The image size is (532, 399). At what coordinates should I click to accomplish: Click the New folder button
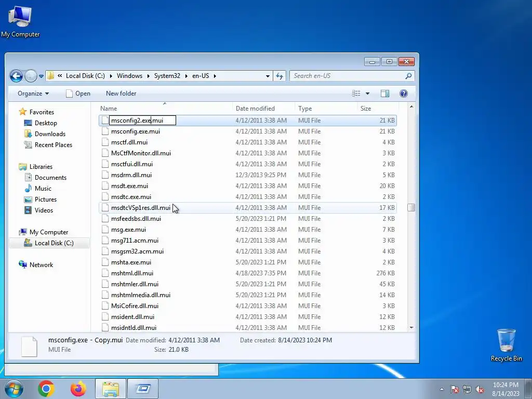121,94
